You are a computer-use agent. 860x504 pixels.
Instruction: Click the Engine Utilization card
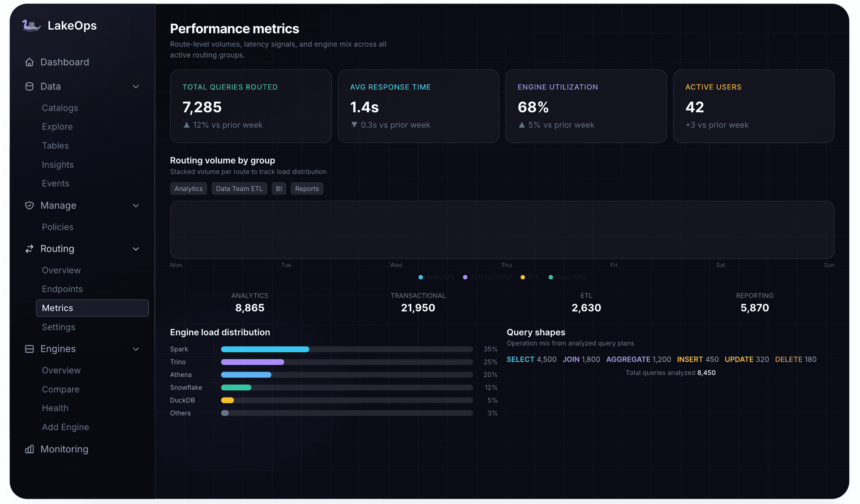click(586, 106)
